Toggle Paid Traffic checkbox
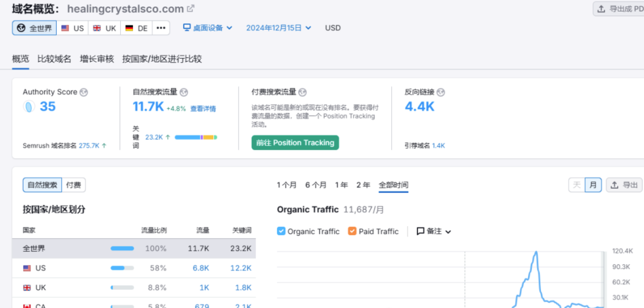Image resolution: width=644 pixels, height=308 pixels. 352,231
